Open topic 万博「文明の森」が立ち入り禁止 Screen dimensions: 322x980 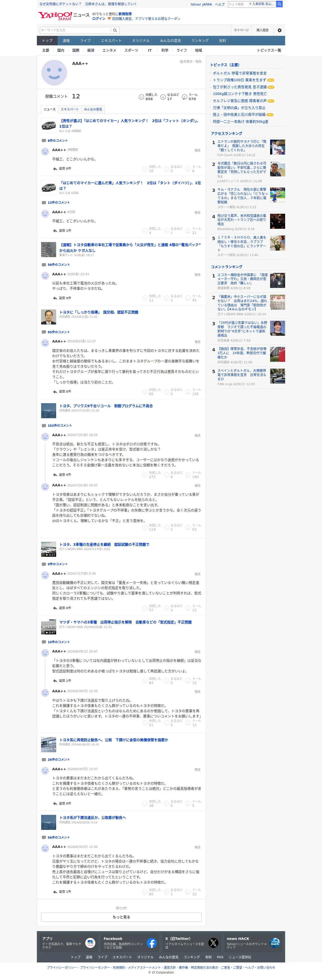(x=239, y=108)
